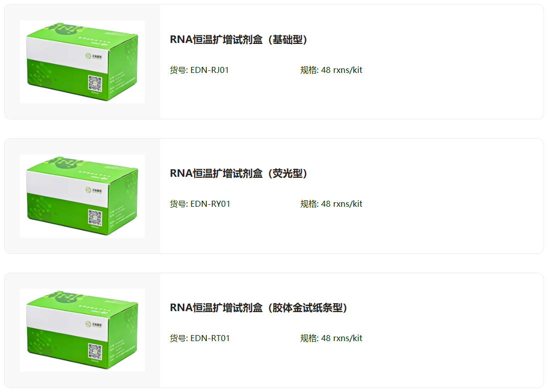Click brand logo on the third box
Viewport: 549px width, 392px height.
(x=93, y=325)
